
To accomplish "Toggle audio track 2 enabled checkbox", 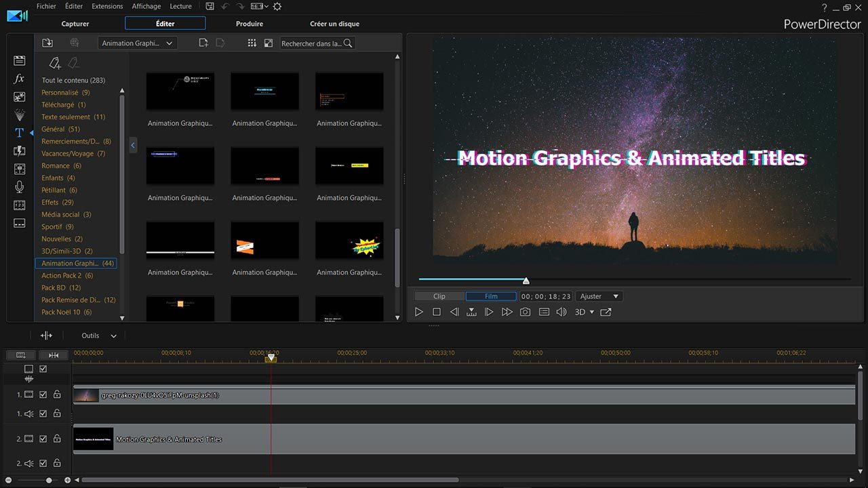I will point(43,464).
